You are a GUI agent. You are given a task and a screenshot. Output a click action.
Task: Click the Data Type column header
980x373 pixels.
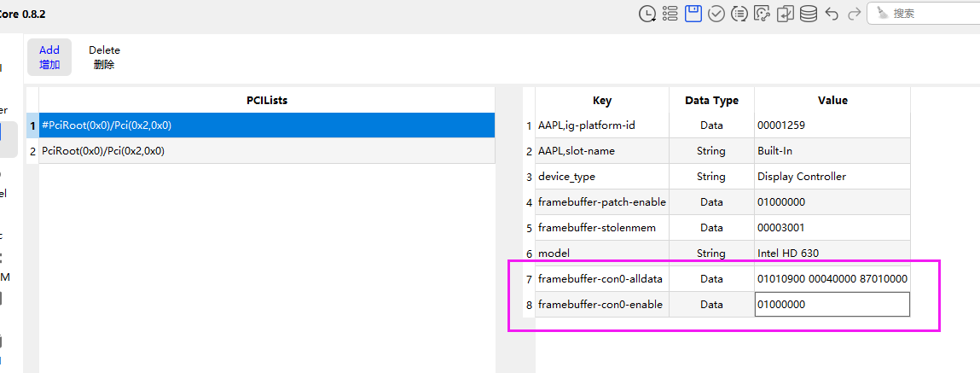click(711, 101)
